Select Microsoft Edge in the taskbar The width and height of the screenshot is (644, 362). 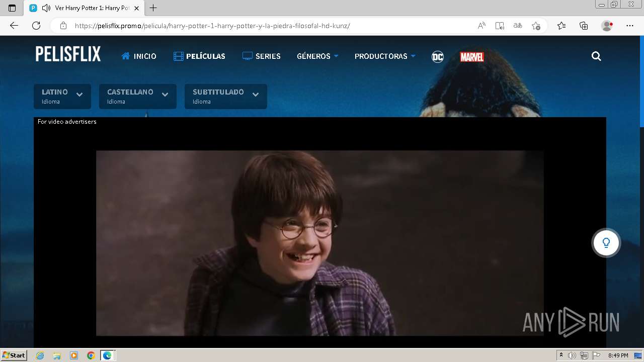pos(108,355)
